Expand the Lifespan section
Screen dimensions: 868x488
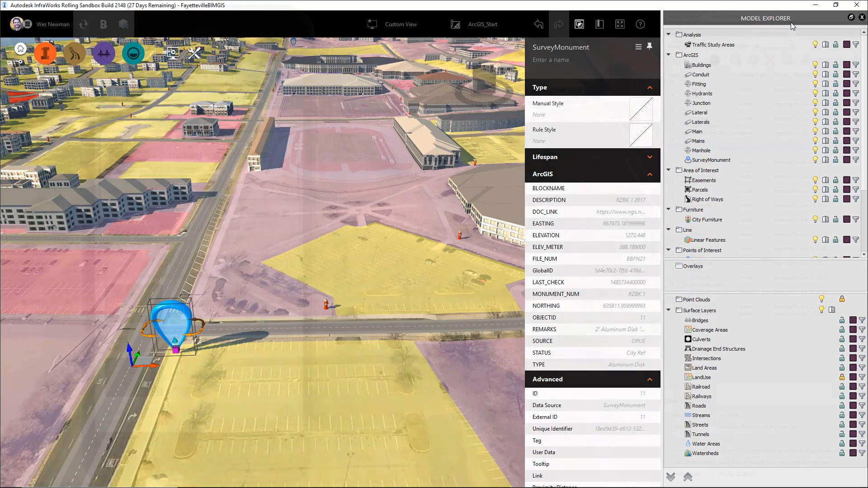coord(650,157)
